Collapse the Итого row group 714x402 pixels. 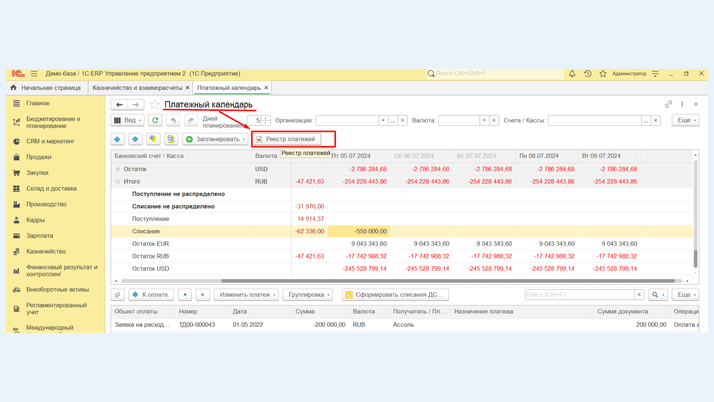tap(118, 182)
